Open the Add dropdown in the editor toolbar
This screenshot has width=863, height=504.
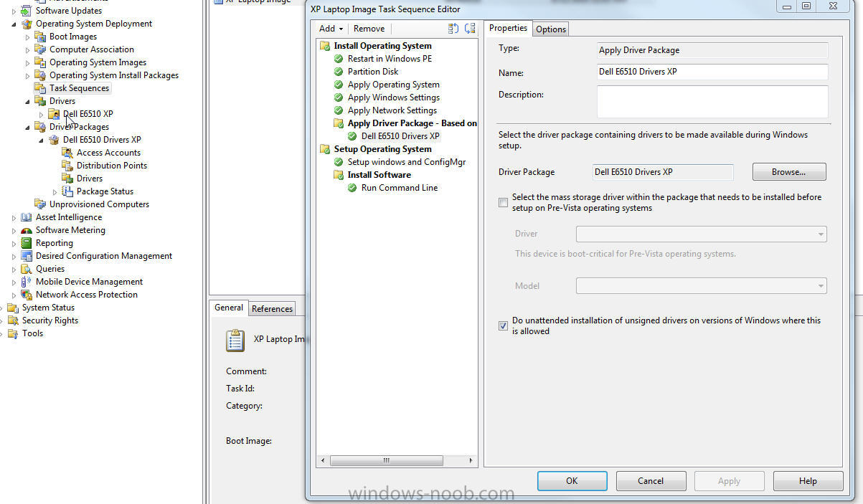(331, 29)
